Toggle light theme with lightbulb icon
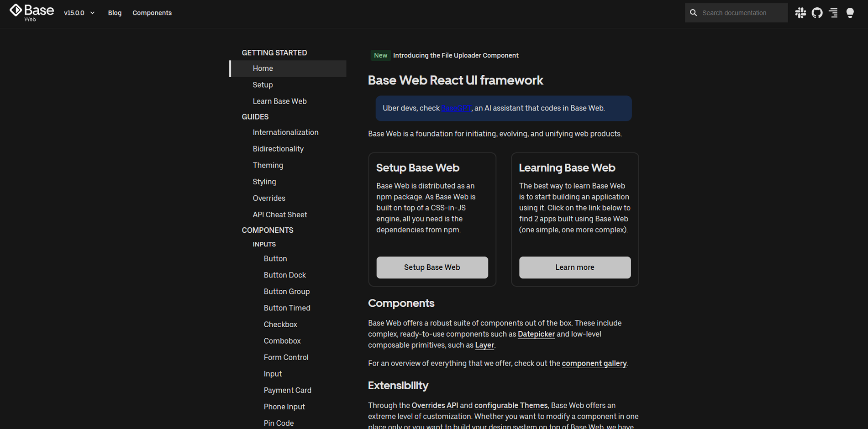This screenshot has width=868, height=429. (x=850, y=13)
